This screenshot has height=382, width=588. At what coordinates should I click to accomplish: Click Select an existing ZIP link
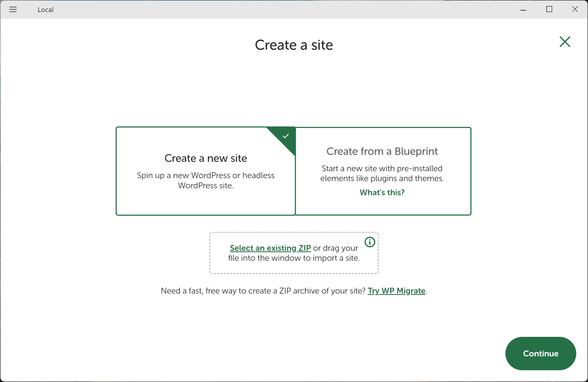pyautogui.click(x=270, y=248)
